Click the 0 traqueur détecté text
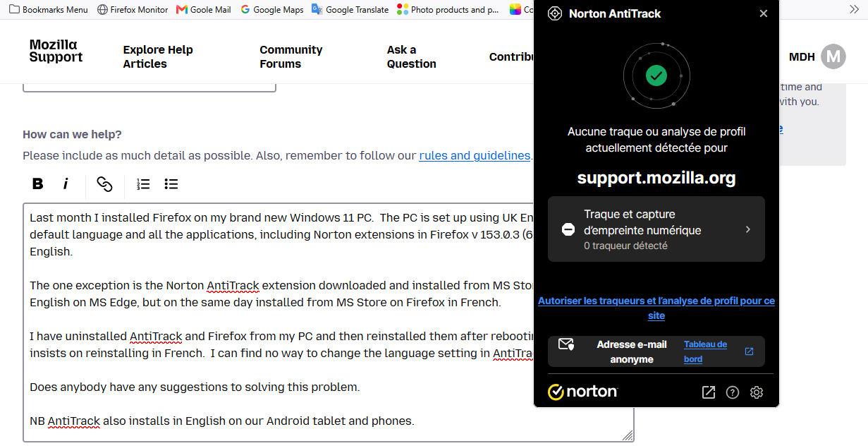Screen dimensions: 868x446 point(625,246)
